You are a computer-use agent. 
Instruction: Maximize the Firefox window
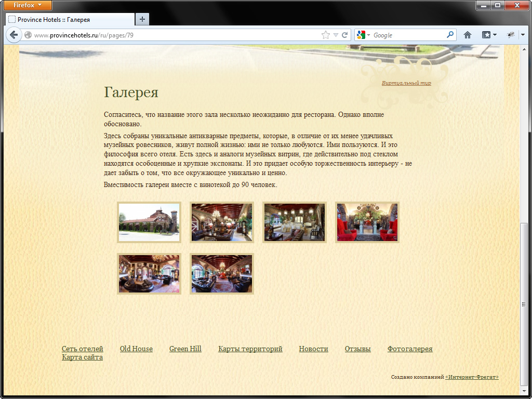pos(497,5)
